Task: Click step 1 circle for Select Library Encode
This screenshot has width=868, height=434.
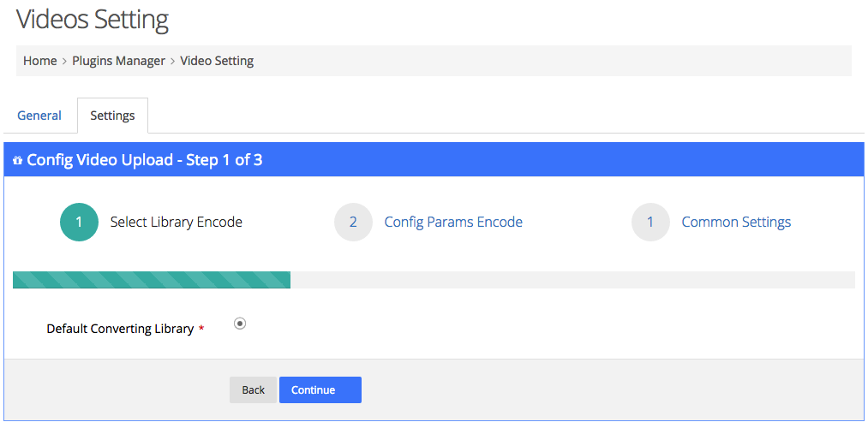Action: tap(79, 223)
